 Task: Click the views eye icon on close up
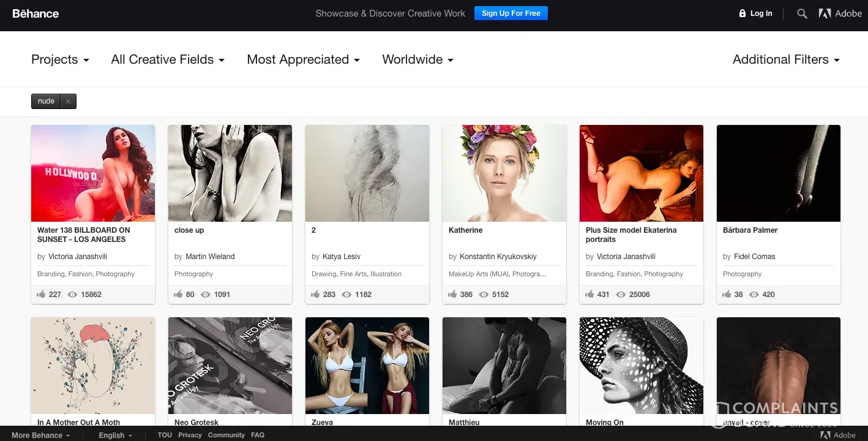tap(206, 295)
